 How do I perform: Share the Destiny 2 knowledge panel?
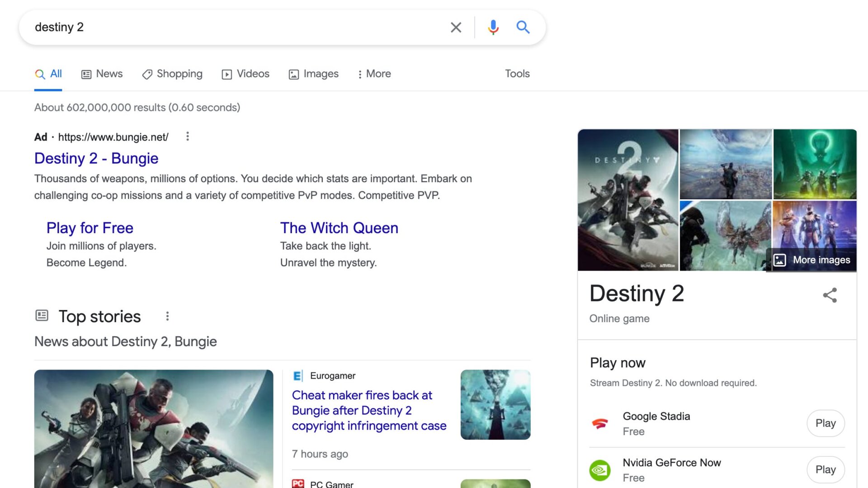[830, 295]
